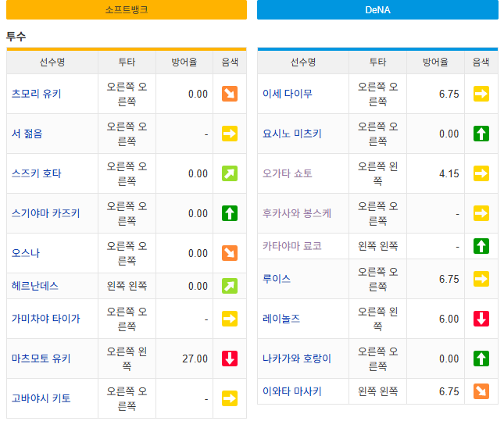The image size is (504, 421).
Task: Click the 4.15 ERA value of 오가타 쇼토
Action: point(449,173)
